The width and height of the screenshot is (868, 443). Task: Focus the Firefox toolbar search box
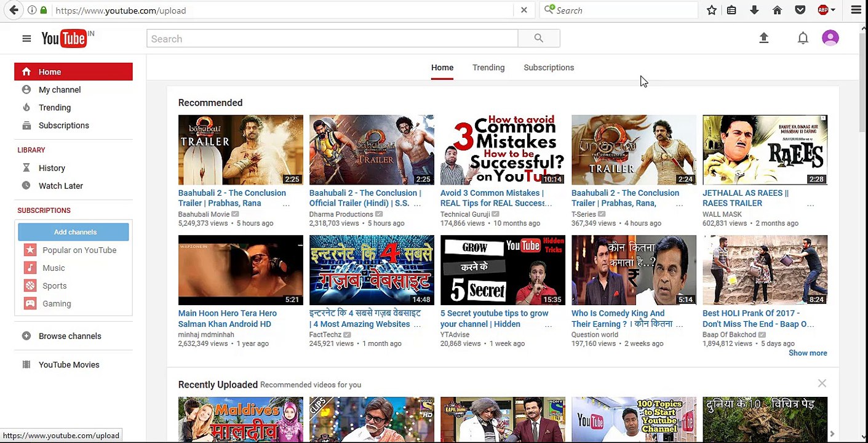point(626,10)
